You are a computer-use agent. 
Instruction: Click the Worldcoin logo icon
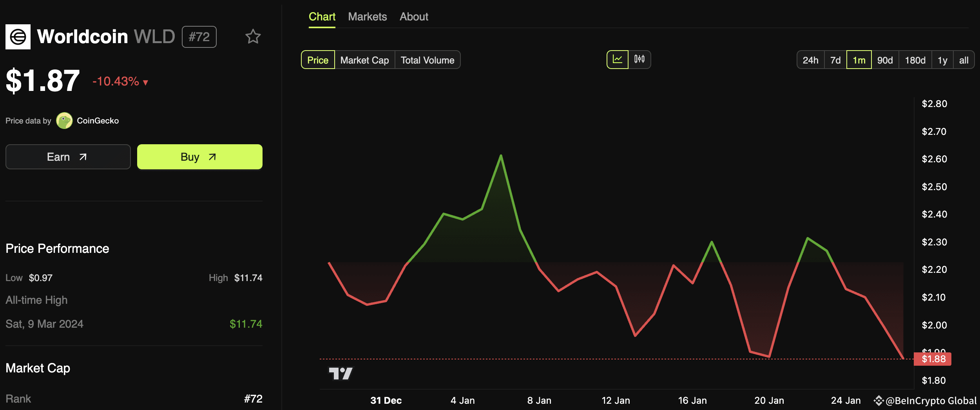click(x=18, y=37)
